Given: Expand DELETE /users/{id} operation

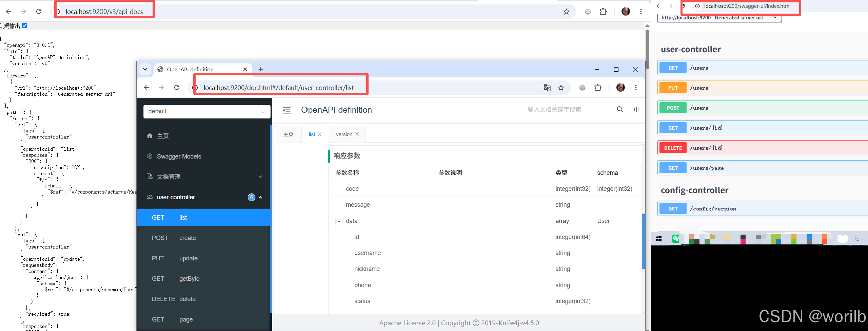Looking at the screenshot, I should pyautogui.click(x=763, y=148).
